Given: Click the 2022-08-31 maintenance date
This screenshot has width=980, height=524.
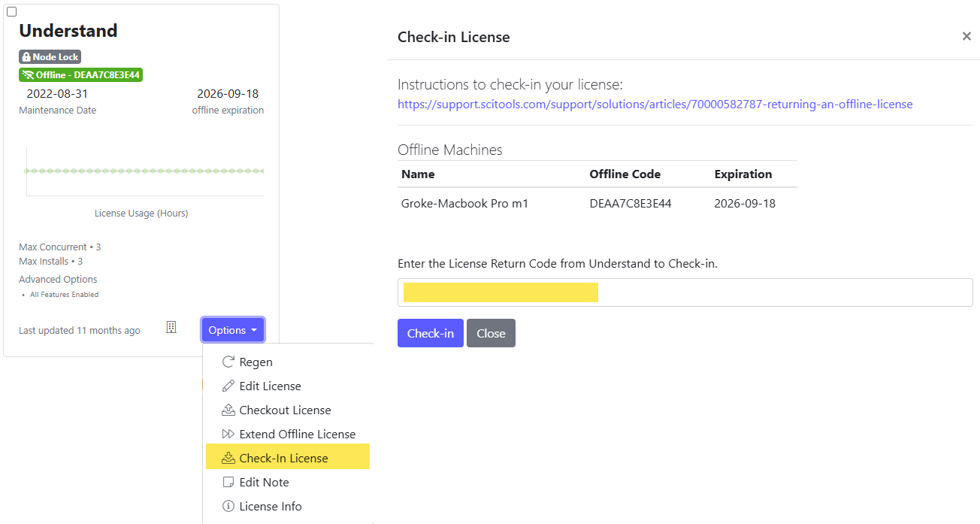Looking at the screenshot, I should [57, 94].
